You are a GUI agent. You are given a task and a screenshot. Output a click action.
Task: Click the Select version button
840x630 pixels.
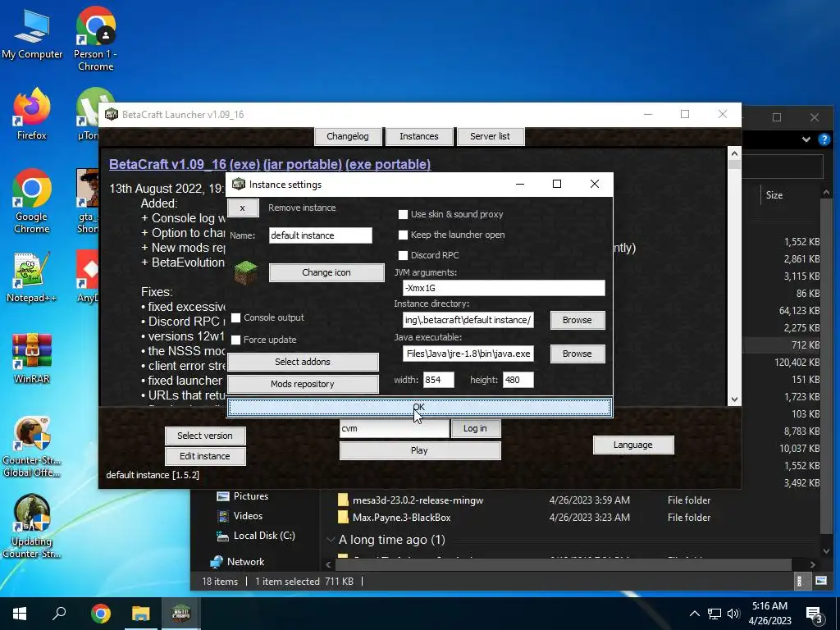pyautogui.click(x=205, y=436)
